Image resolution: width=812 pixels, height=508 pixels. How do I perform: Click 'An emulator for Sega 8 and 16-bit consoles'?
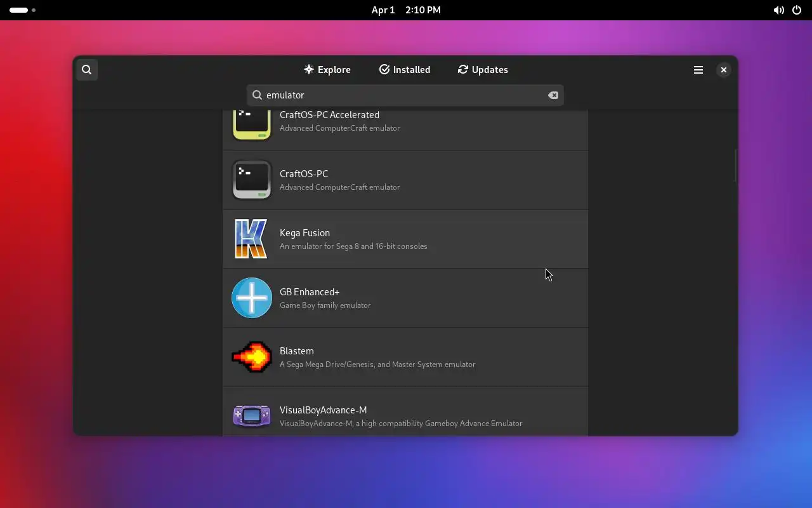[353, 246]
